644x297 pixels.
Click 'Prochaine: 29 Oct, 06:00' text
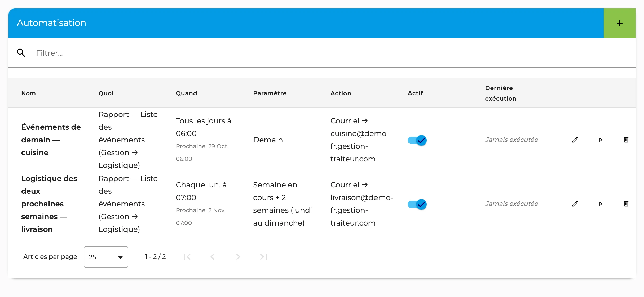[x=202, y=152]
